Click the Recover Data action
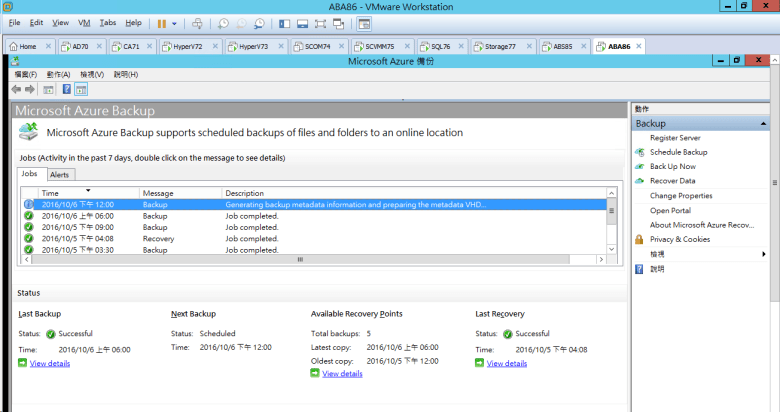This screenshot has height=412, width=780. click(x=672, y=181)
